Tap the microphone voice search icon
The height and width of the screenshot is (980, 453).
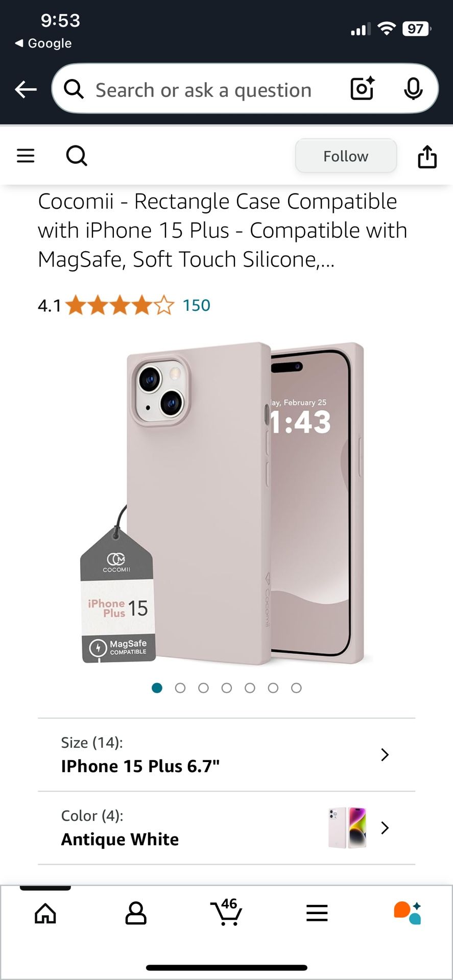413,89
